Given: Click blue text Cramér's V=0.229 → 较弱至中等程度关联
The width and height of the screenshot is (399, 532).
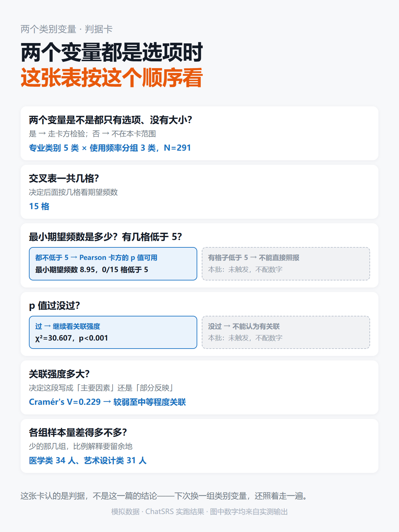Looking at the screenshot, I should click(107, 402).
